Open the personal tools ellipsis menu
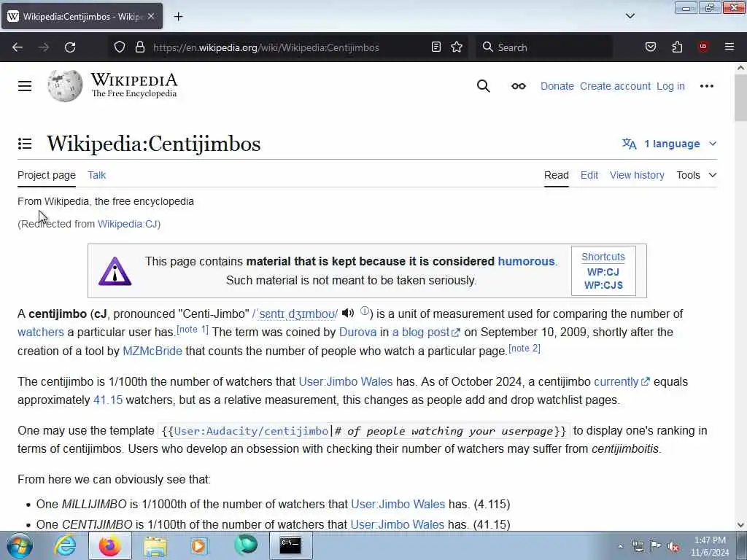Image resolution: width=747 pixels, height=560 pixels. [706, 86]
